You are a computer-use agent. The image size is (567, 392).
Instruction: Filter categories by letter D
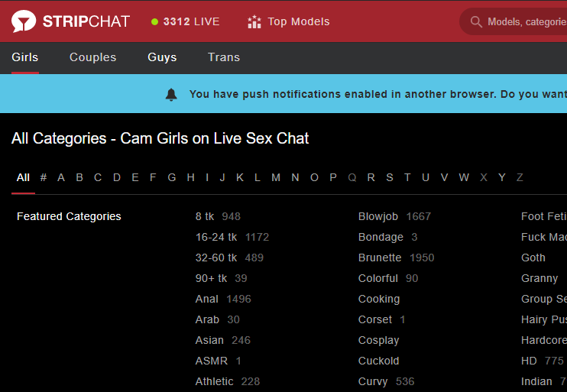116,177
